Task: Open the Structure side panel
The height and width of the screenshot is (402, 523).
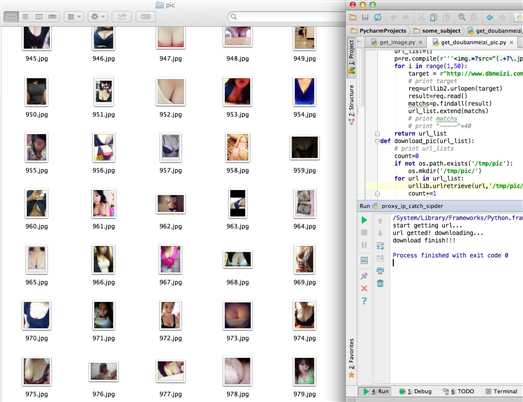Action: tap(351, 105)
